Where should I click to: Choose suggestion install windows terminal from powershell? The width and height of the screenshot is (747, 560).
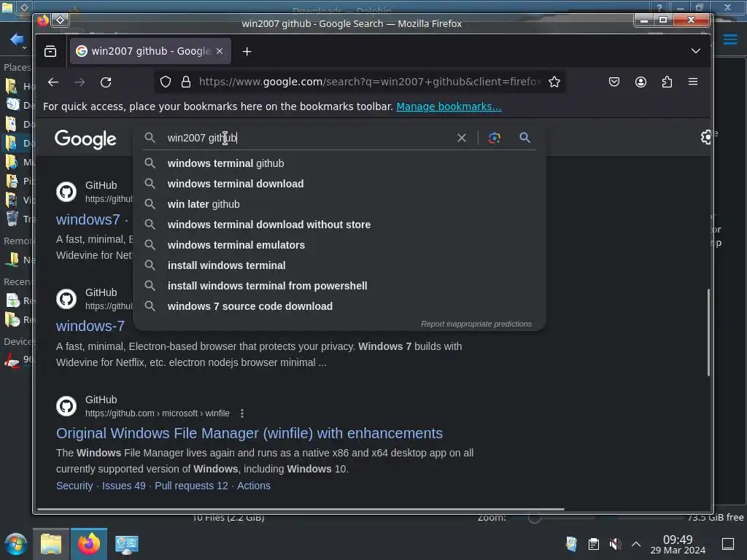click(x=339, y=286)
